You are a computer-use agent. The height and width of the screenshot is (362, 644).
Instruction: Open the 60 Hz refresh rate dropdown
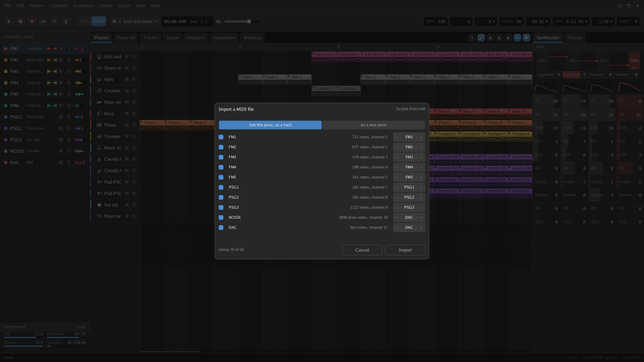pyautogui.click(x=538, y=21)
